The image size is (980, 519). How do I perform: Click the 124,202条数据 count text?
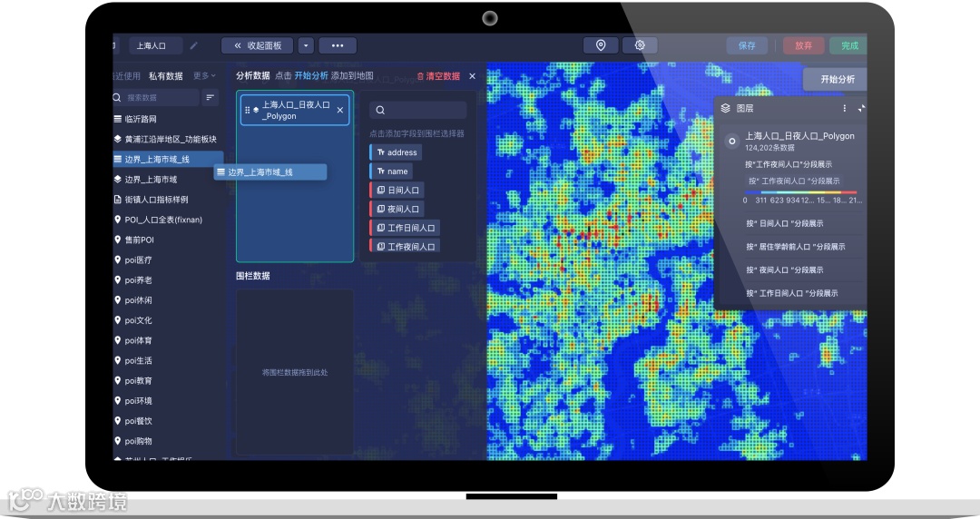point(769,148)
